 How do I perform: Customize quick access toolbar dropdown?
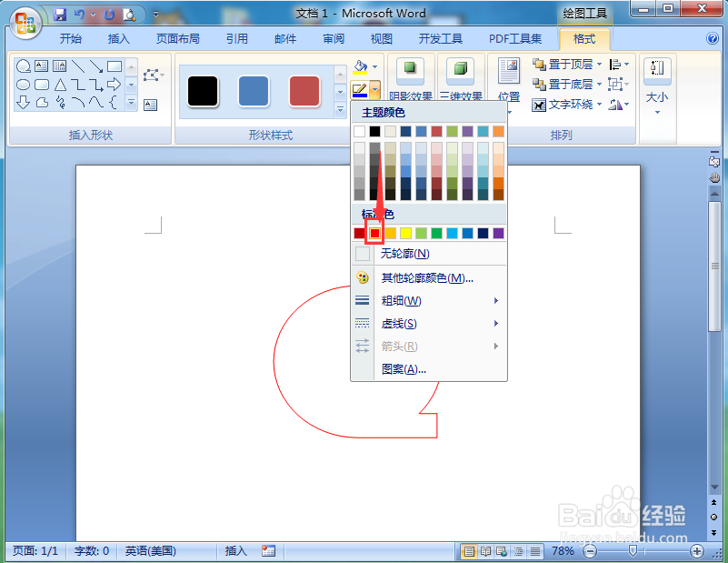tap(155, 15)
